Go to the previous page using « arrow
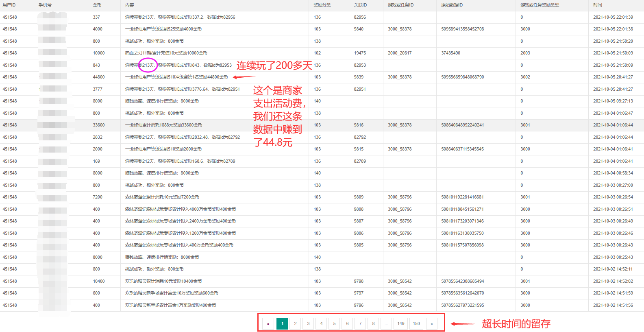Viewport: 644px width, 332px height. click(x=268, y=323)
